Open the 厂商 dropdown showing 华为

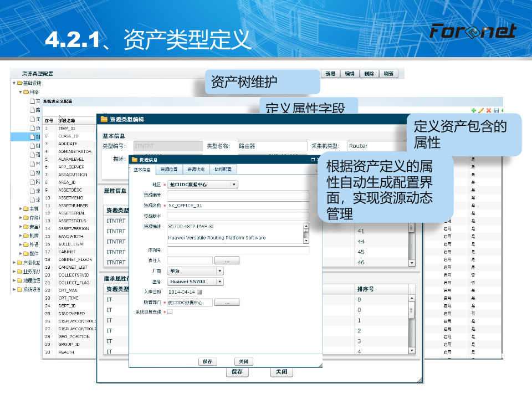click(220, 271)
